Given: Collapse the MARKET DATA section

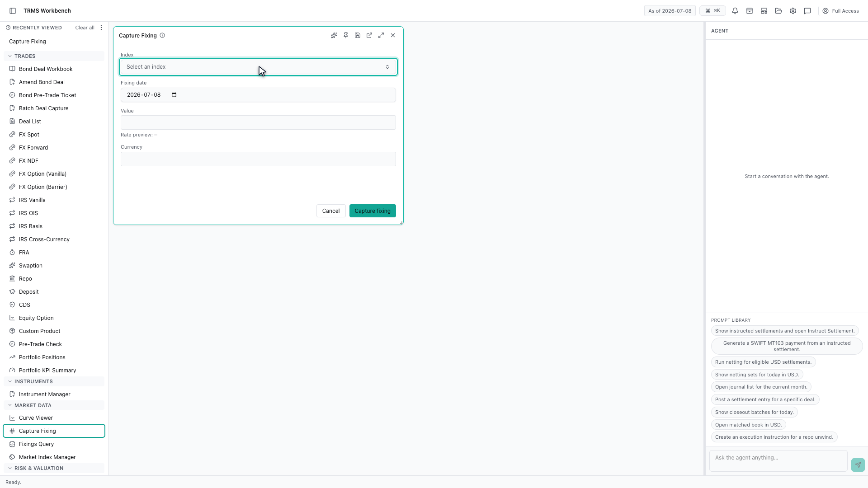Looking at the screenshot, I should click(x=54, y=405).
